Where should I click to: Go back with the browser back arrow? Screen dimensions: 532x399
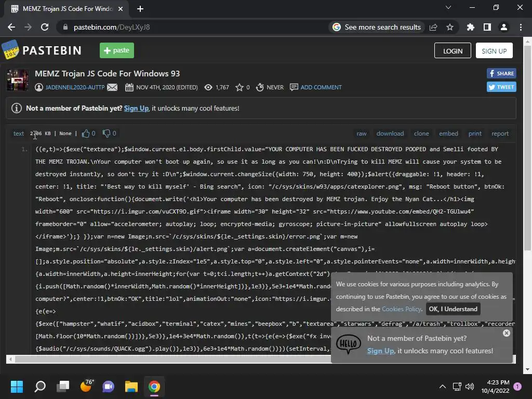[11, 27]
